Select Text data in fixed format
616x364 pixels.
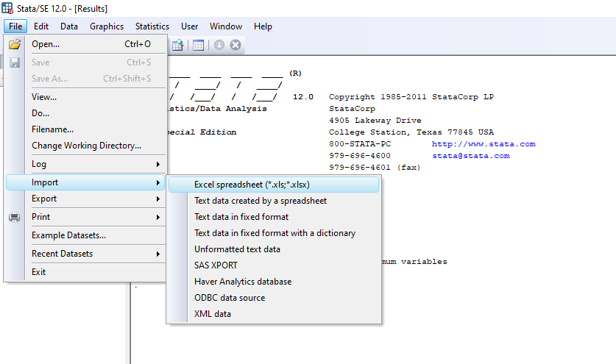(274, 217)
